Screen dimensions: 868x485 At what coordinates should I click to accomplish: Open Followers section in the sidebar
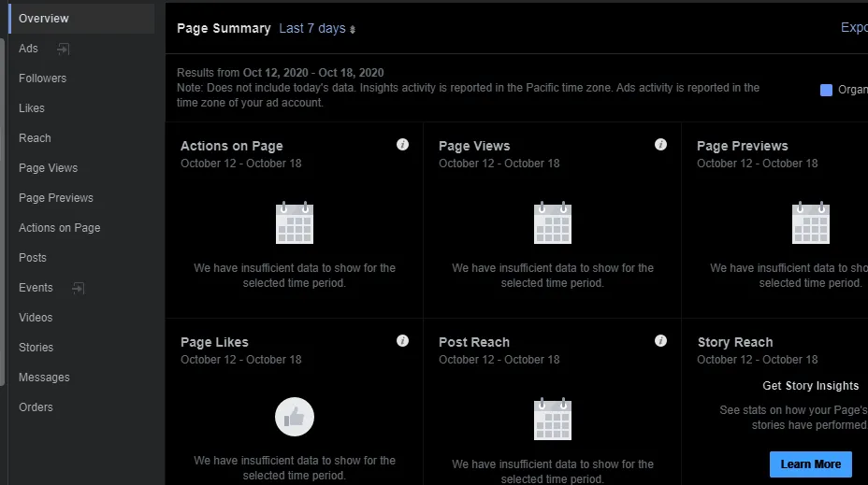42,78
